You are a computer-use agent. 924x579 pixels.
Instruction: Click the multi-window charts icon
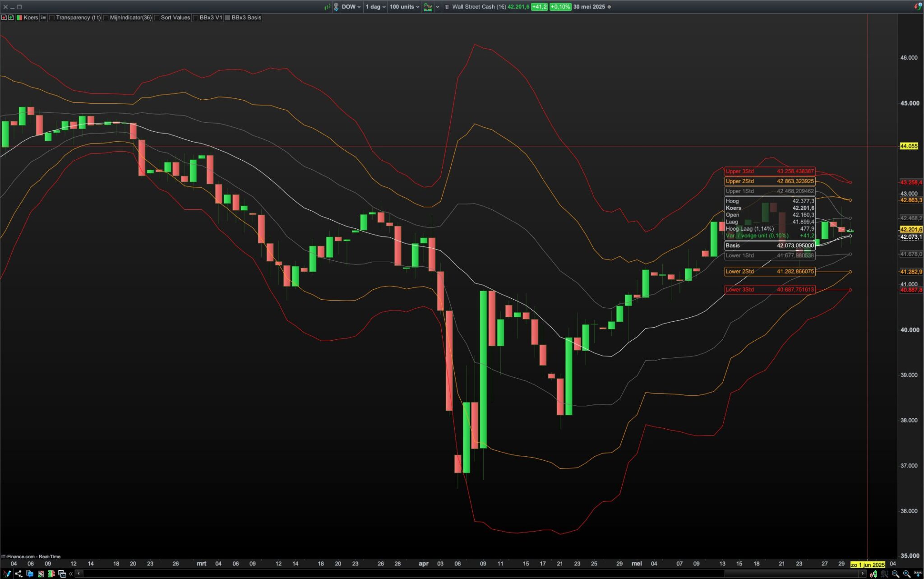(62, 574)
